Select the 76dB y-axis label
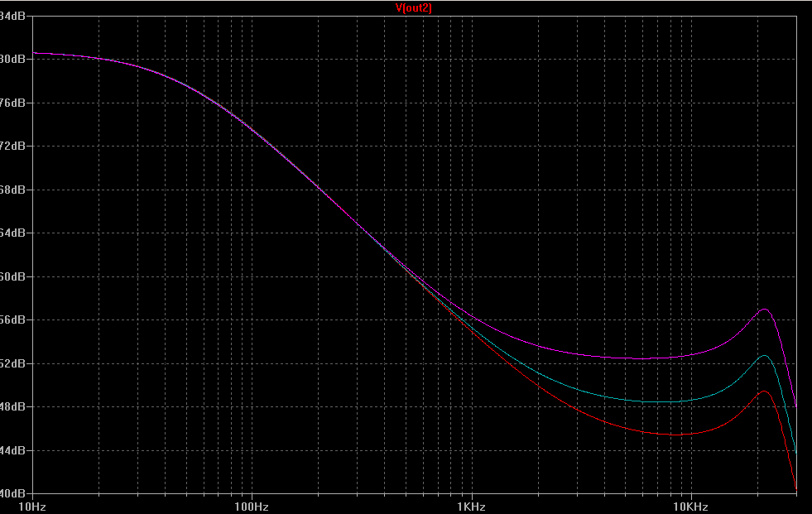This screenshot has width=812, height=514. pos(16,103)
